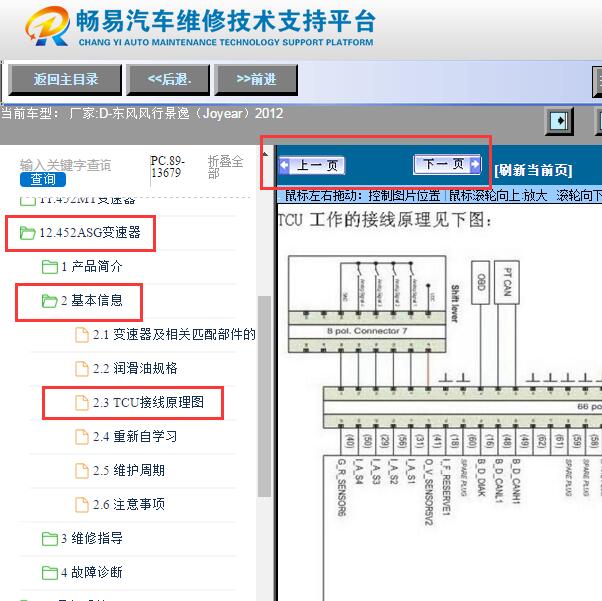Click the left arrow icon on 上一页
The image size is (602, 601).
pos(284,166)
